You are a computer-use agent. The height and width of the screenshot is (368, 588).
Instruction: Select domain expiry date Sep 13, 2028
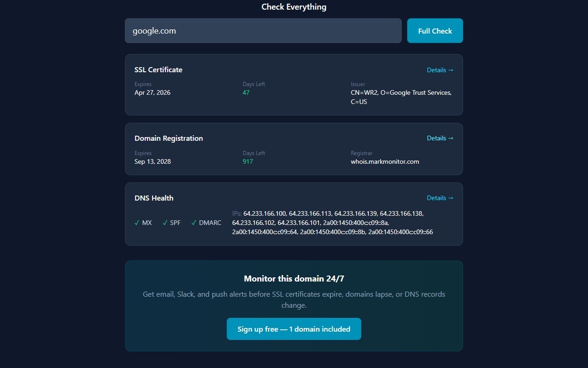coord(153,161)
